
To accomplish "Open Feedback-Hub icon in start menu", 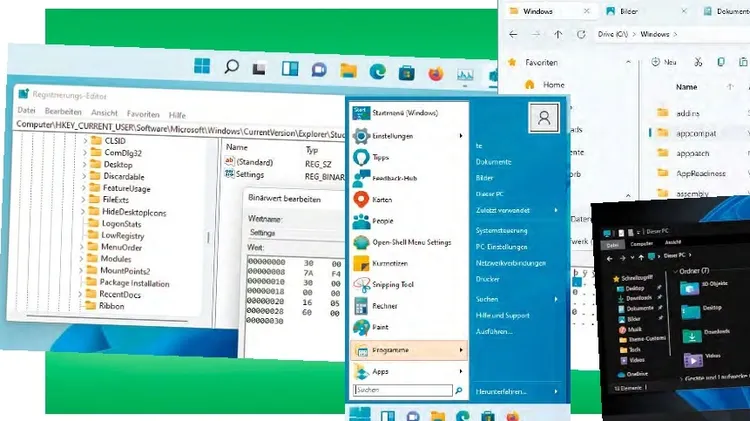I will tap(361, 178).
